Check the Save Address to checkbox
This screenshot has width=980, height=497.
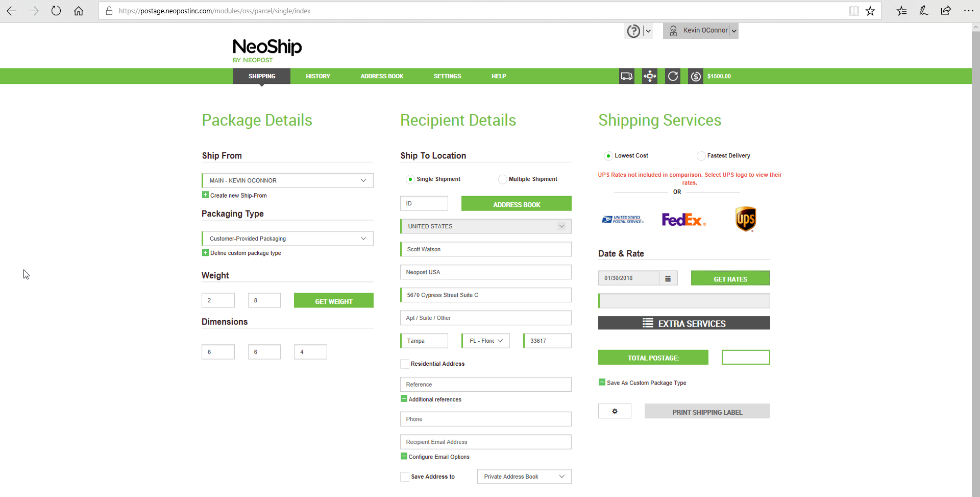coord(405,477)
